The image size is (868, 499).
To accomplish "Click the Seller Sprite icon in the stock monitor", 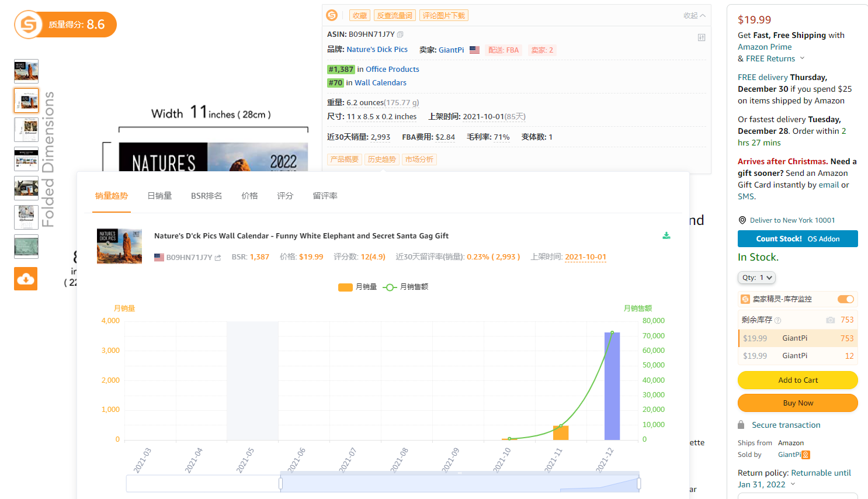I will tap(745, 299).
